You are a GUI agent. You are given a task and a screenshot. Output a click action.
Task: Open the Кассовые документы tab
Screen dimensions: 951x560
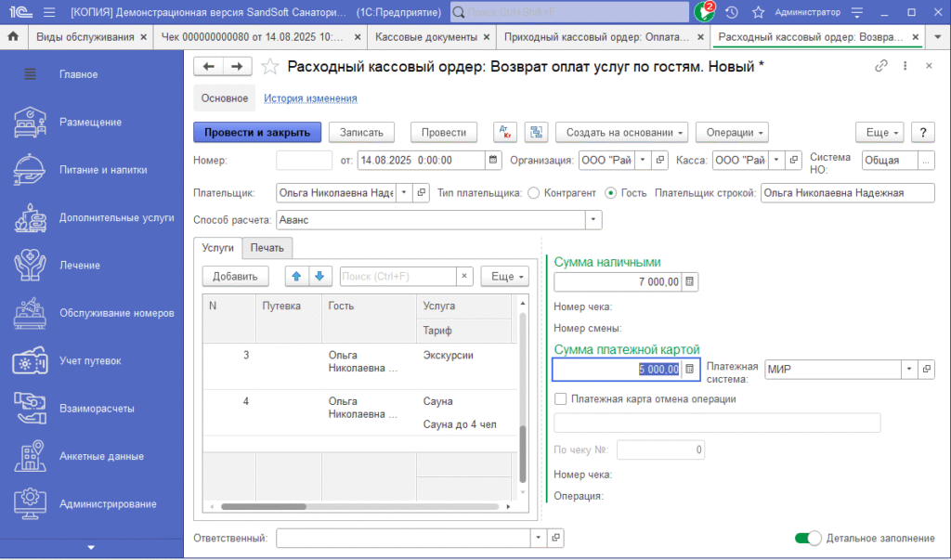point(427,37)
